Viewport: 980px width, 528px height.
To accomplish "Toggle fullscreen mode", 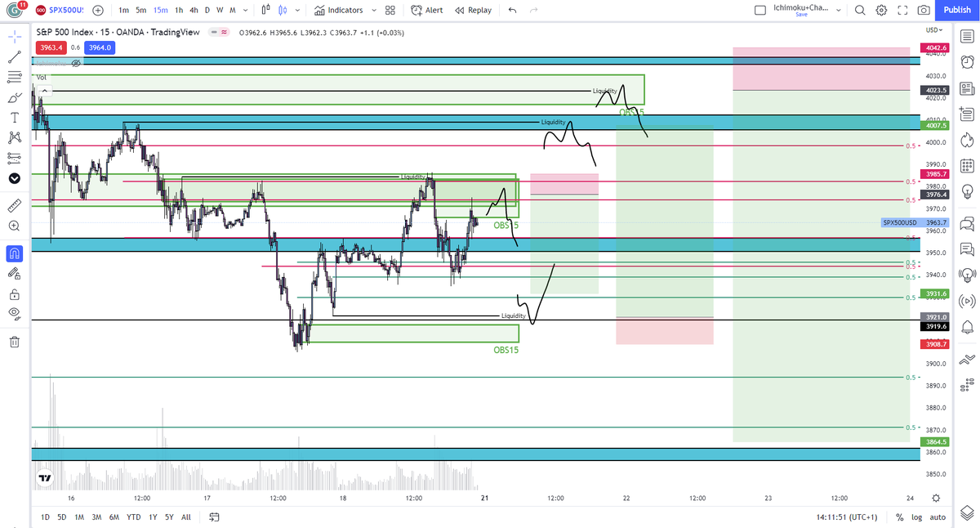I will [902, 10].
